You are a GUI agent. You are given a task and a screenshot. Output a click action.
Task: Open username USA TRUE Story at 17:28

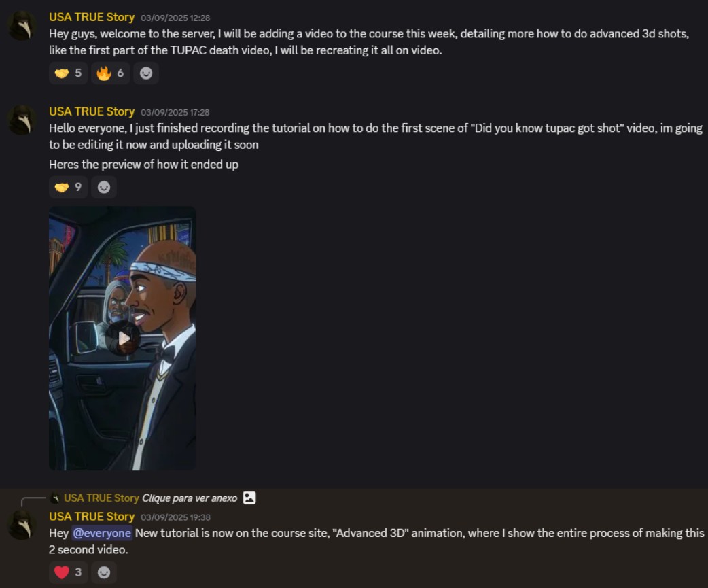[92, 111]
